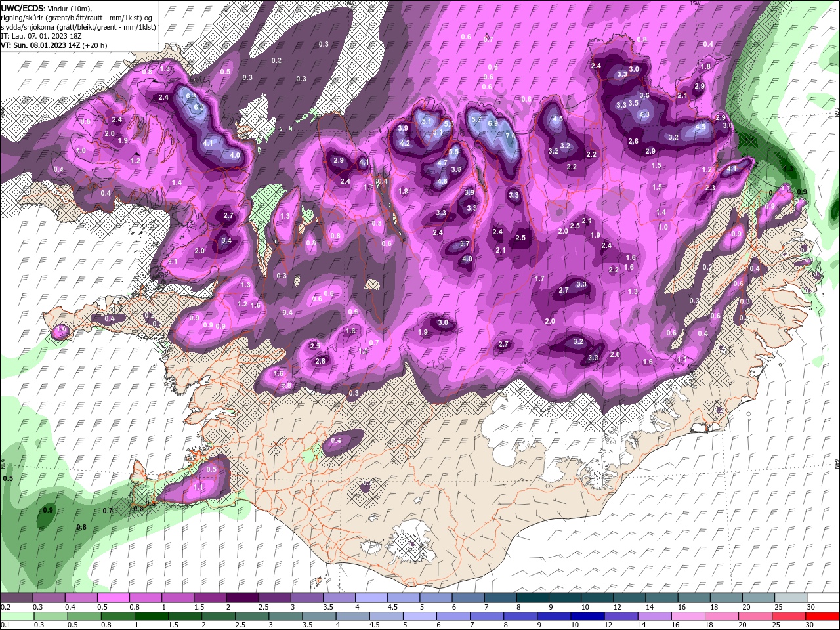Click the 0.2 label in the snow legend
The image size is (840, 630).
(x=5, y=606)
